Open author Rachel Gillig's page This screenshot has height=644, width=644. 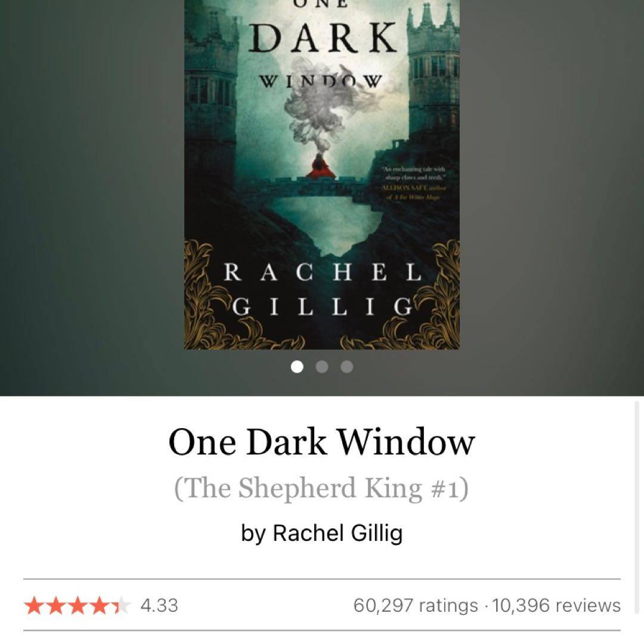click(x=321, y=533)
